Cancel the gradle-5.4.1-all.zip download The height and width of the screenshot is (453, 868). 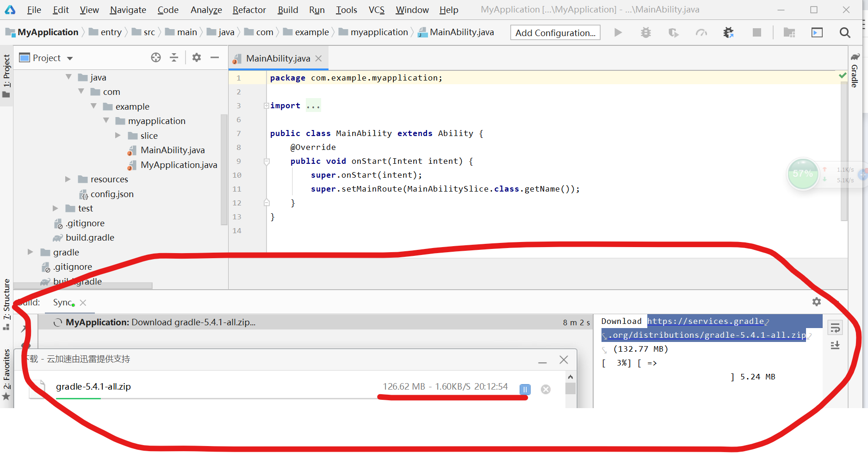tap(546, 390)
